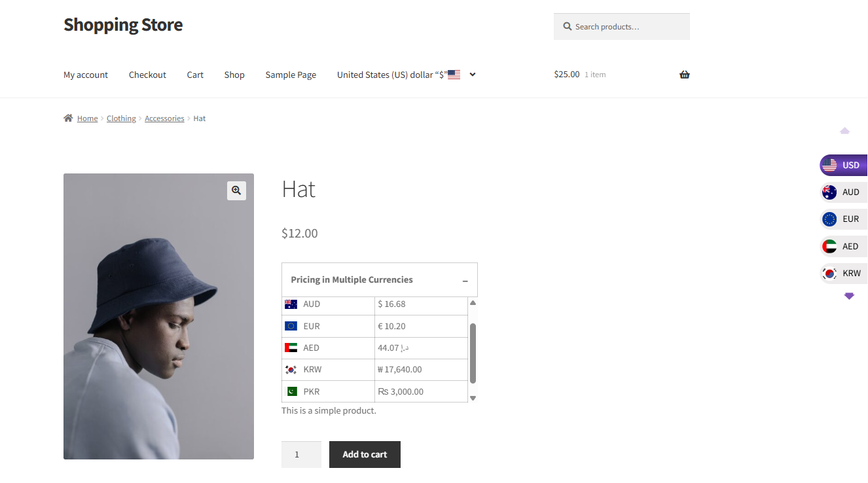Click the pricing table scroll down arrow

click(x=473, y=398)
